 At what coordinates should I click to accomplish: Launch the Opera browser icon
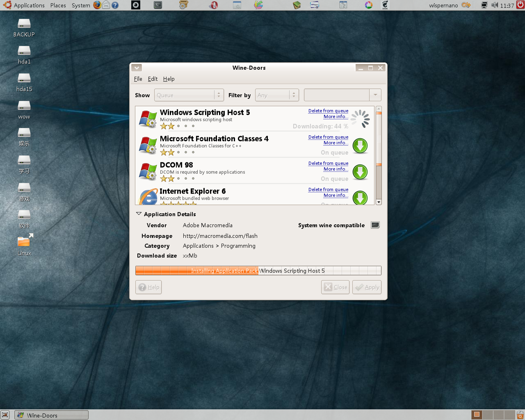pyautogui.click(x=214, y=5)
